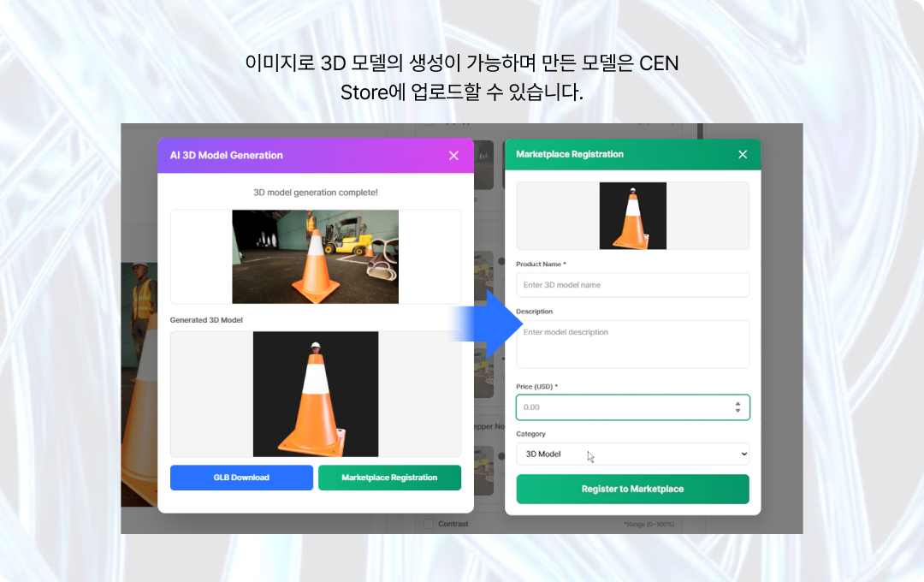Screen dimensions: 924x582
Task: Increase price using the up stepper arrow
Action: (737, 403)
